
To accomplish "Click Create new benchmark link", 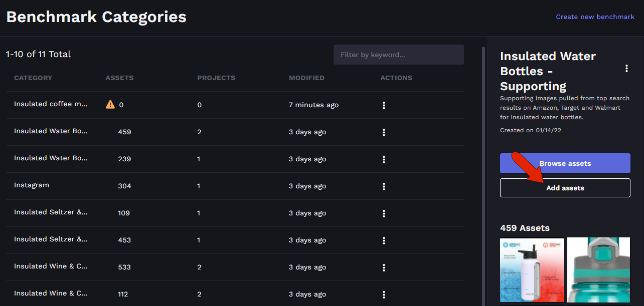I will [595, 17].
